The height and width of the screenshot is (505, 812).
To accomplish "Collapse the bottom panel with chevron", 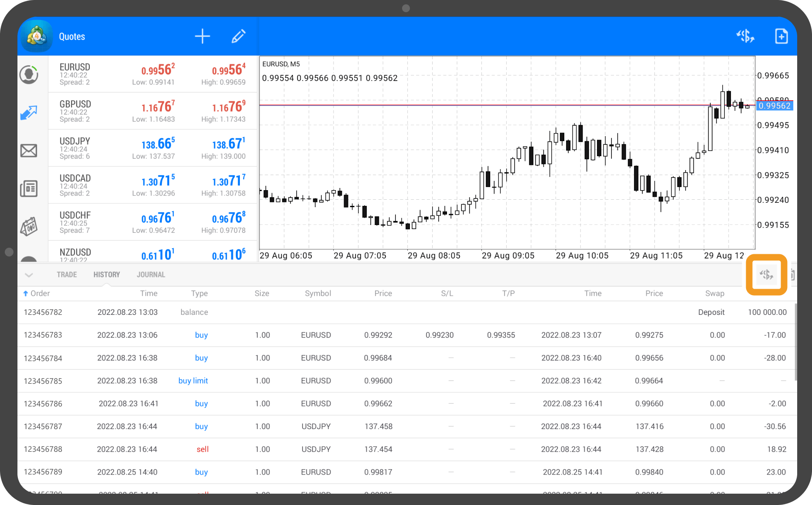I will (29, 275).
